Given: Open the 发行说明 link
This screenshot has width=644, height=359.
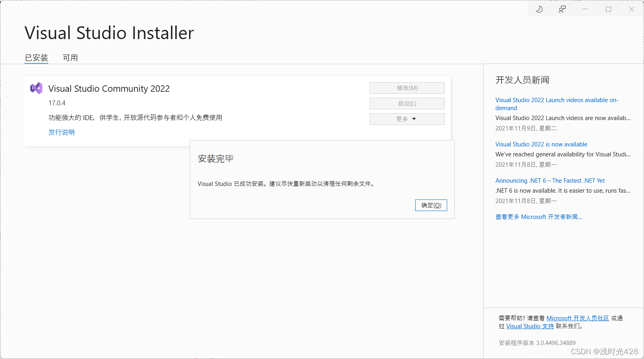Looking at the screenshot, I should click(x=61, y=132).
